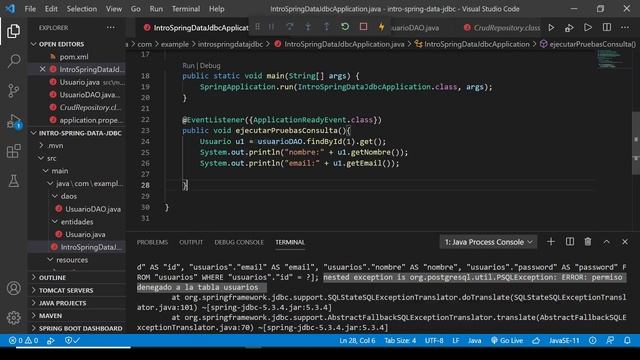640x360 pixels.
Task: Open Java Process Console terminal dropdown
Action: pyautogui.click(x=488, y=242)
